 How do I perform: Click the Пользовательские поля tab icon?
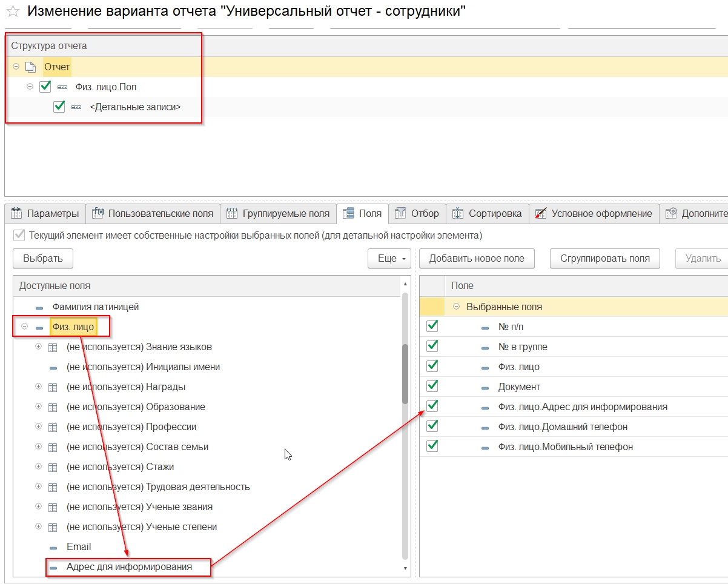click(98, 213)
